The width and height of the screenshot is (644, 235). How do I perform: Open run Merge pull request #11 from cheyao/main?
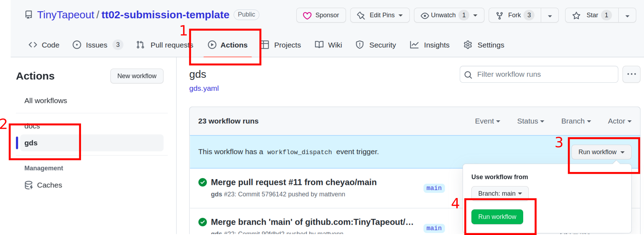pyautogui.click(x=294, y=182)
